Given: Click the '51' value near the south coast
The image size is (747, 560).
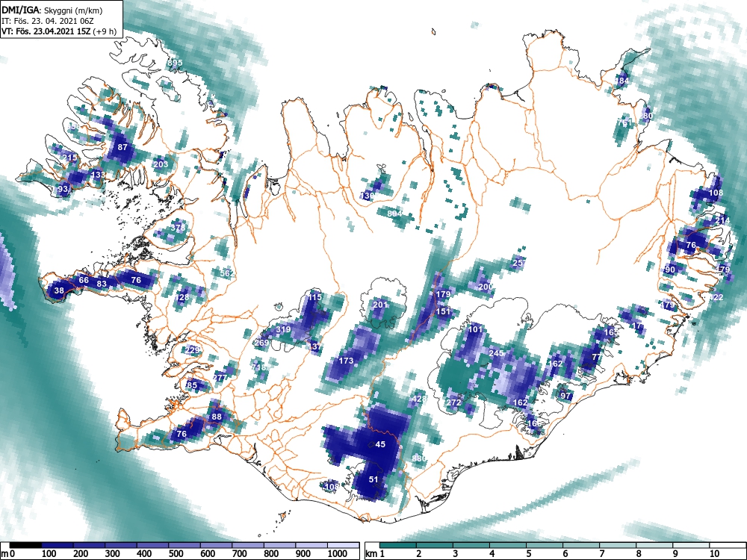Looking at the screenshot, I should (x=373, y=479).
